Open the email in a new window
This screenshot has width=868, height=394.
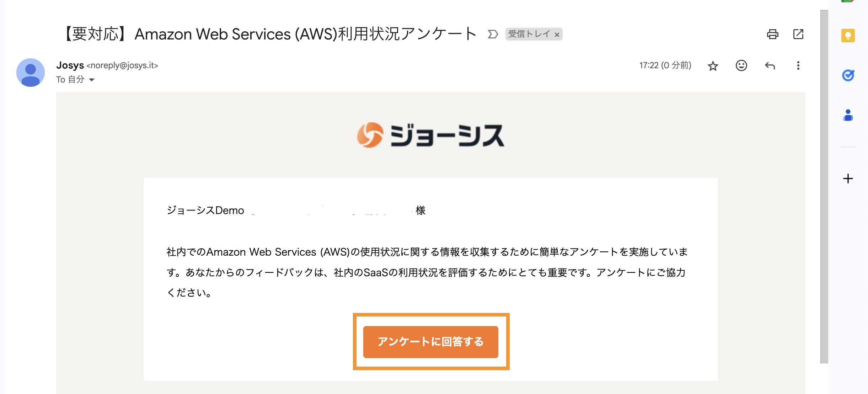tap(798, 34)
